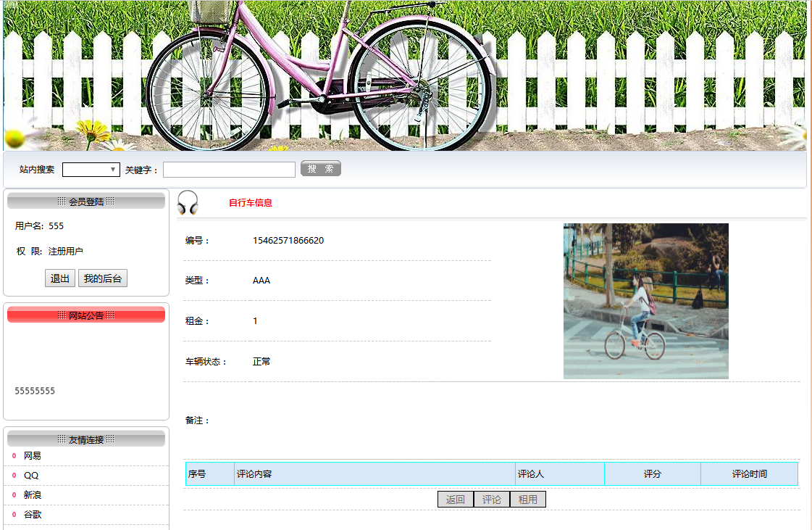This screenshot has height=530, width=812.
Task: Click the 序号 column header
Action: pos(210,474)
